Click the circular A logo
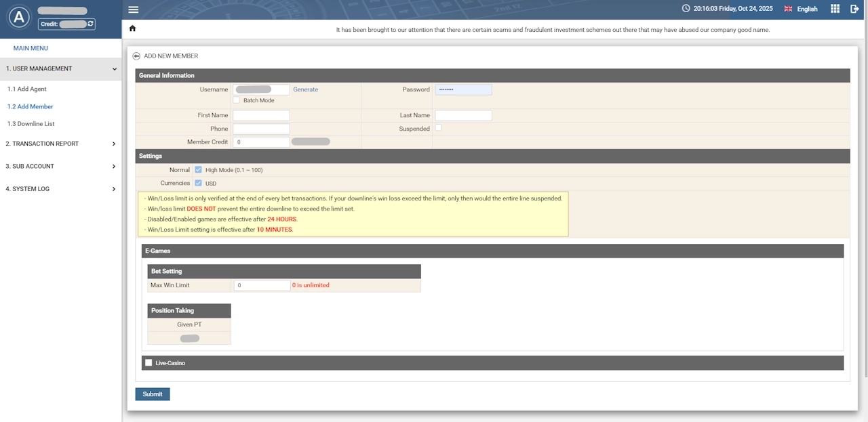 [18, 18]
